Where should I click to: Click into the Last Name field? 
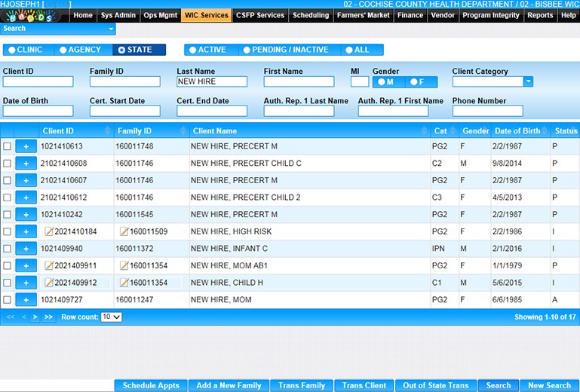coord(212,81)
